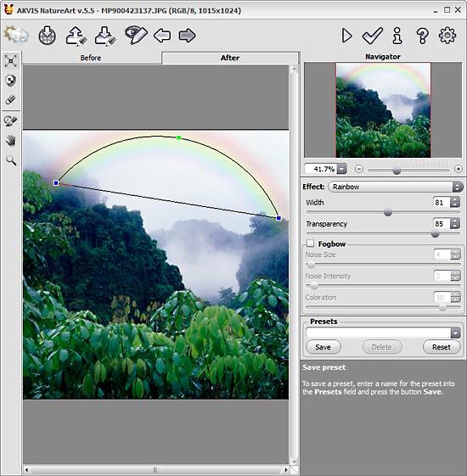Click the Presets name field

point(379,333)
